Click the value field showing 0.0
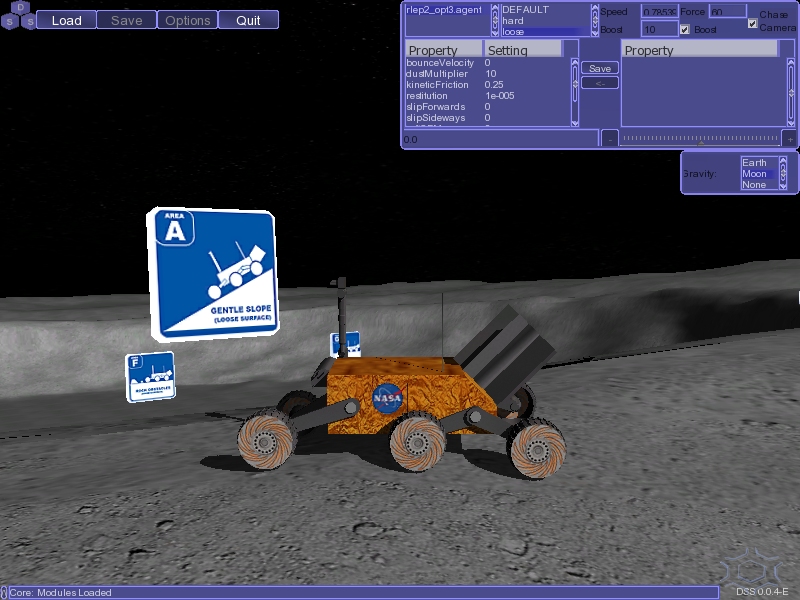 tap(500, 139)
